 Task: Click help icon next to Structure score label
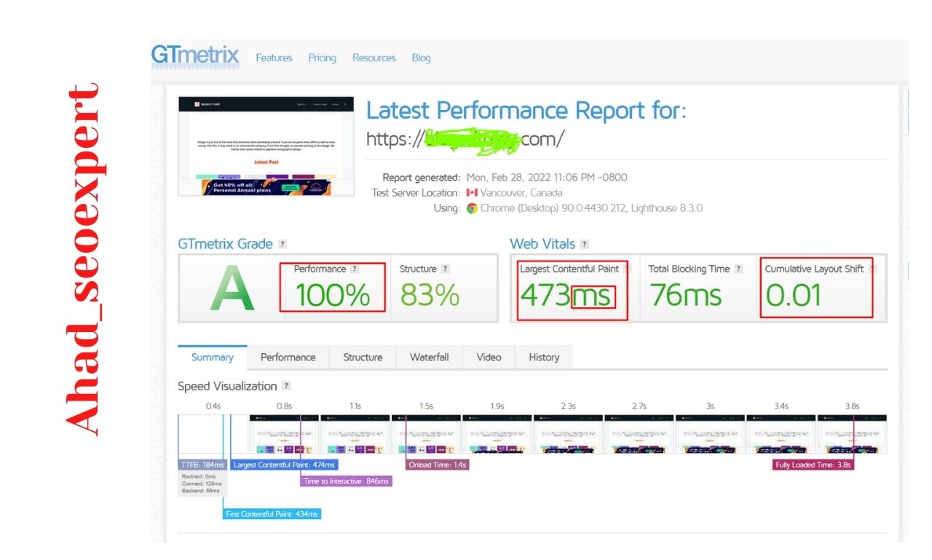(445, 269)
